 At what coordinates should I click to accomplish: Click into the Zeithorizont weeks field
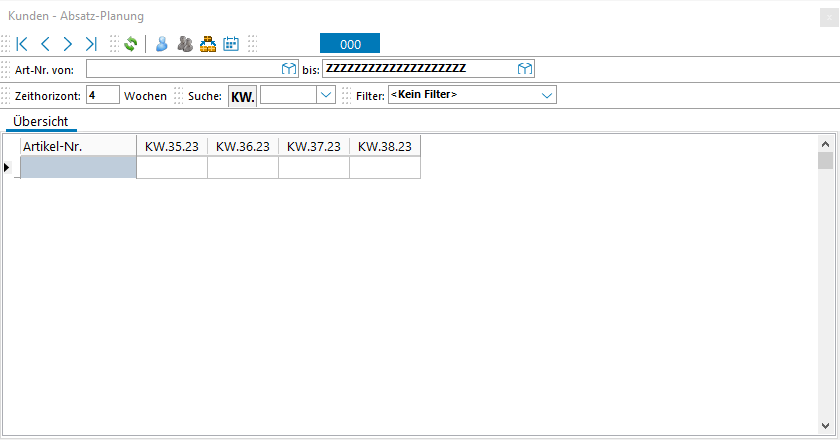coord(102,95)
